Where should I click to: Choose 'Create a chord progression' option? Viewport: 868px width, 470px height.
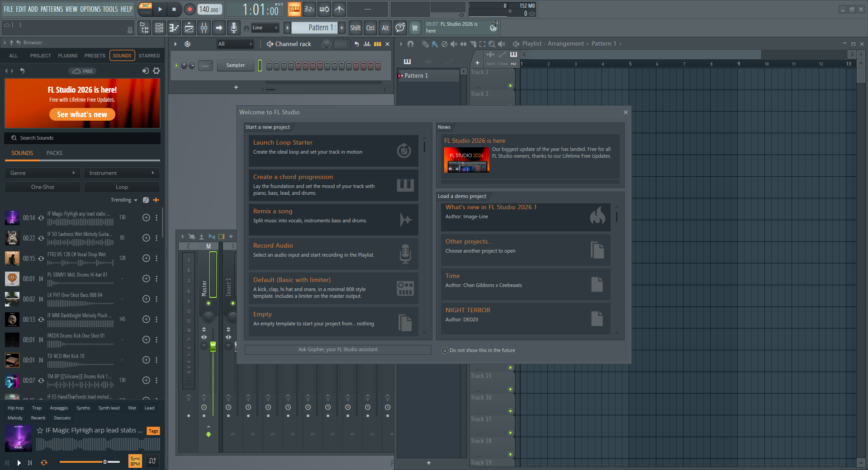click(x=333, y=185)
